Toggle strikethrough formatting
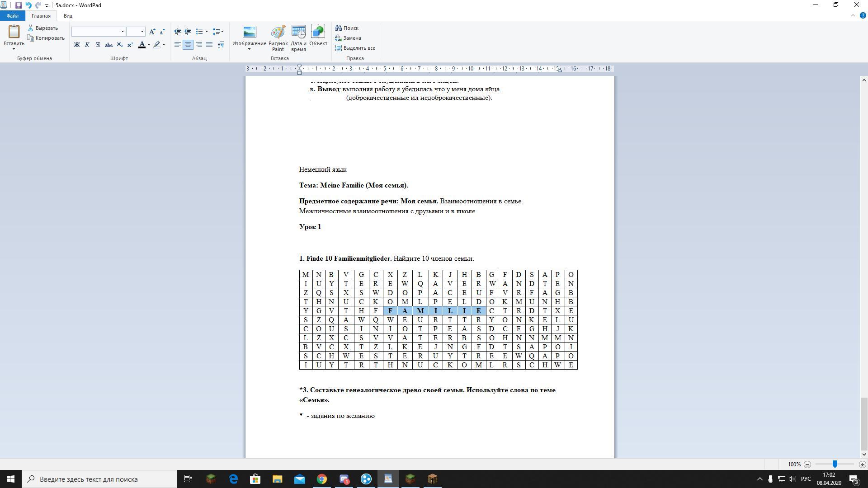This screenshot has height=488, width=868. pyautogui.click(x=108, y=45)
